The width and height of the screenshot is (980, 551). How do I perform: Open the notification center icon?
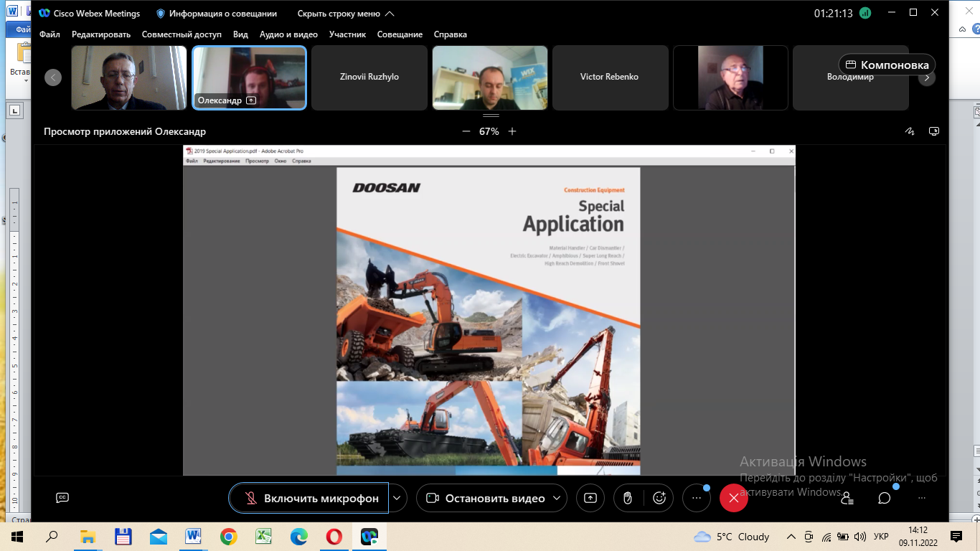tap(956, 537)
